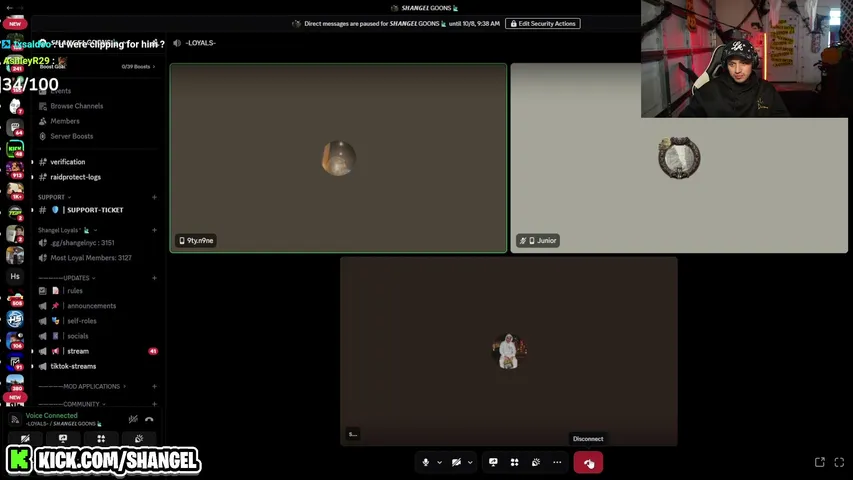Open server with 913 notifications badge
This screenshot has width=853, height=480.
click(15, 170)
